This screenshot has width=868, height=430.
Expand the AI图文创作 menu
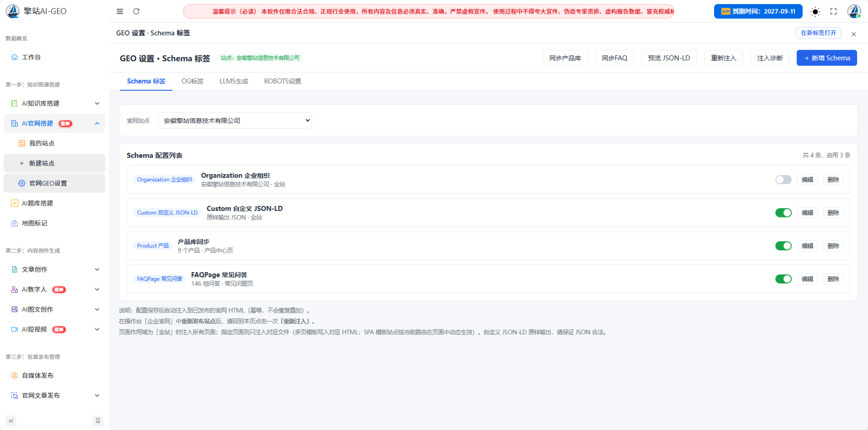click(x=54, y=309)
